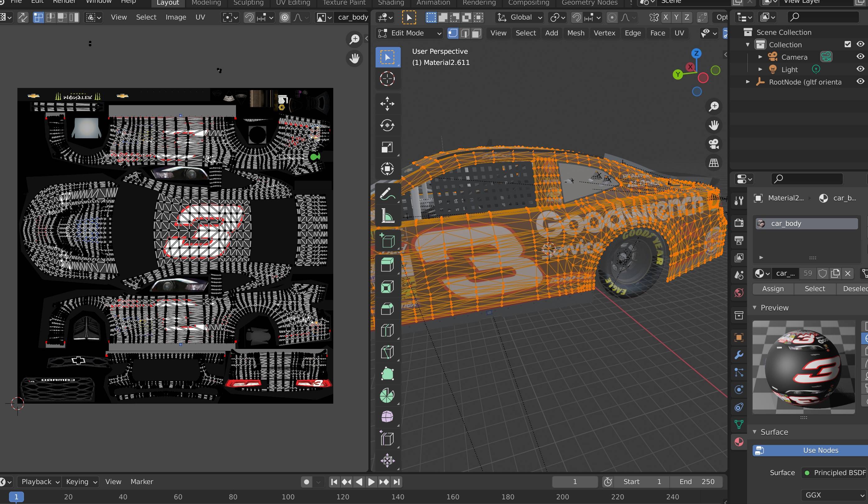Screen dimensions: 868x504
Task: Click the 3D viewport pan hand icon
Action: pos(714,125)
